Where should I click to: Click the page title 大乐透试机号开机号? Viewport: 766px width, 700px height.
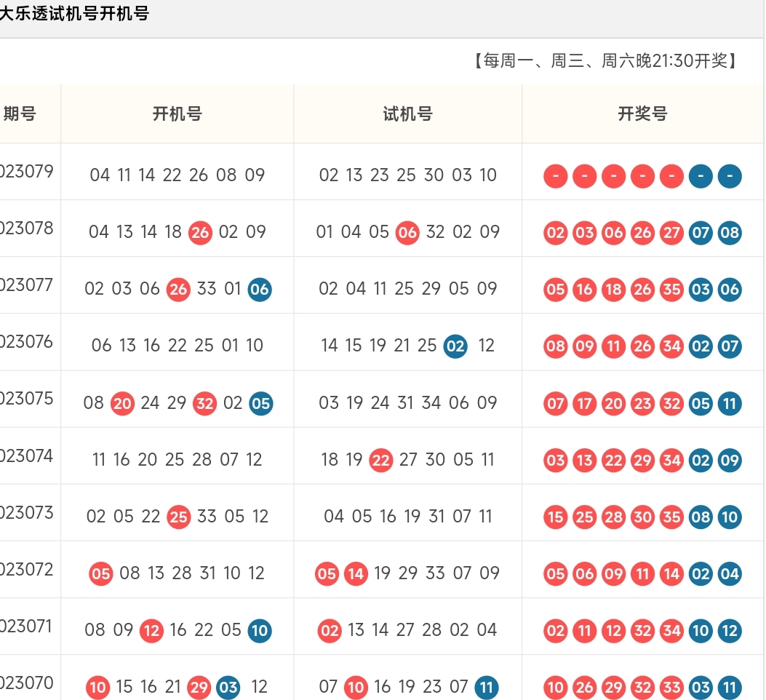point(74,13)
